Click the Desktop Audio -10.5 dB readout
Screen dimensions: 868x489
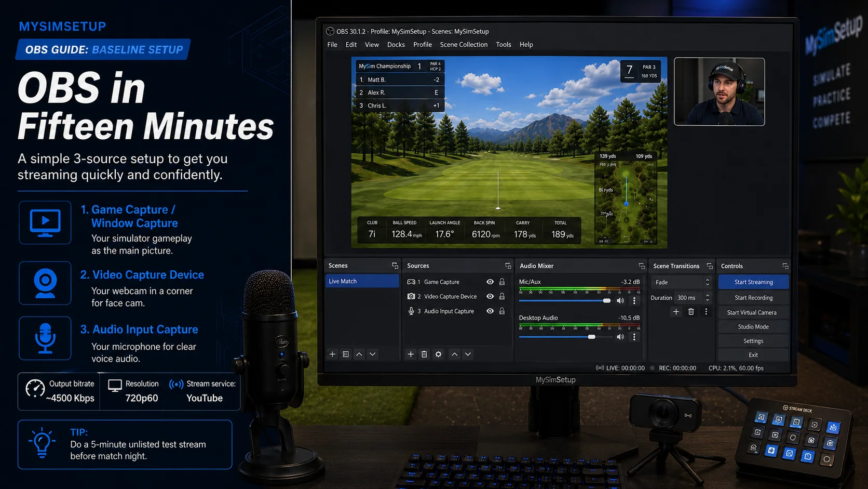(629, 318)
